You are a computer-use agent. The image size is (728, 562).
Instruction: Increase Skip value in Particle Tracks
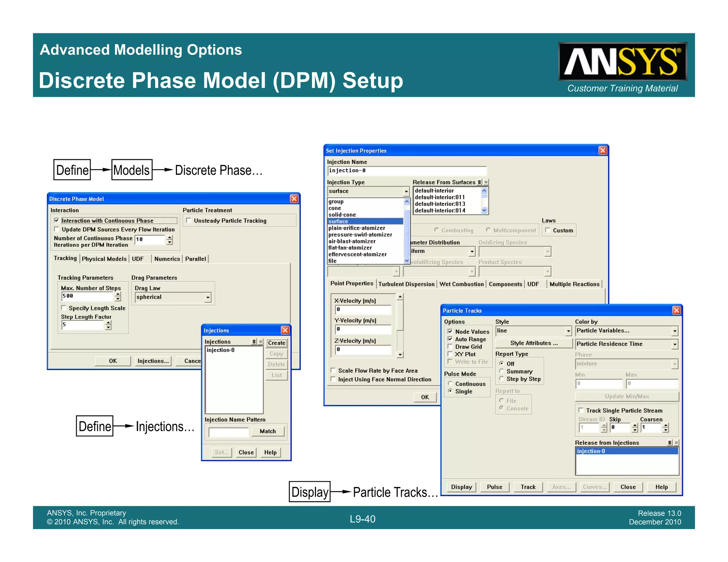pos(635,425)
